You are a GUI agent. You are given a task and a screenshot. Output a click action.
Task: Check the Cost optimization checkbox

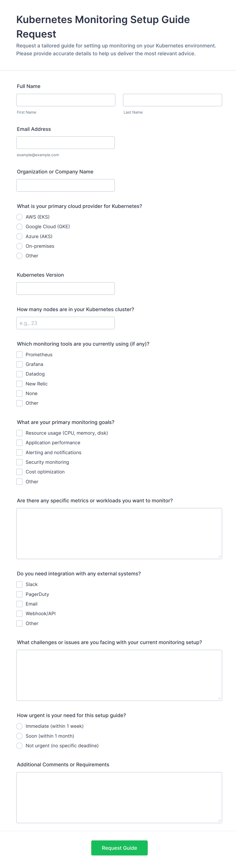[20, 472]
